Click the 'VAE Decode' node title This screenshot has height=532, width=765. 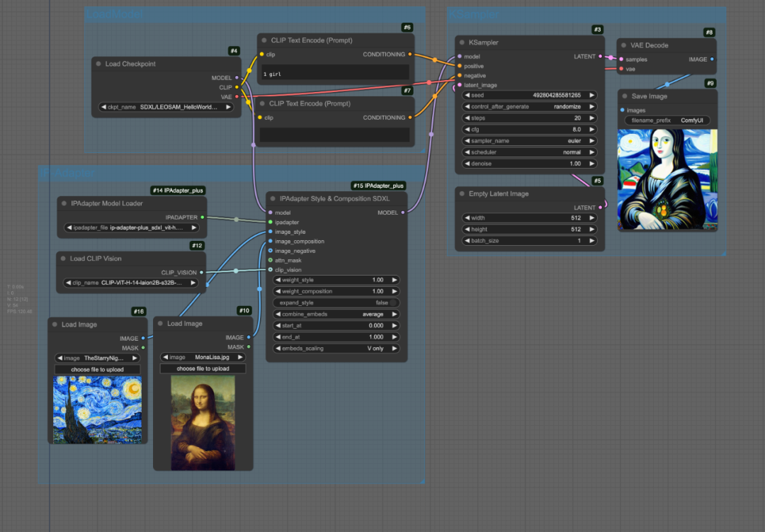coord(650,45)
